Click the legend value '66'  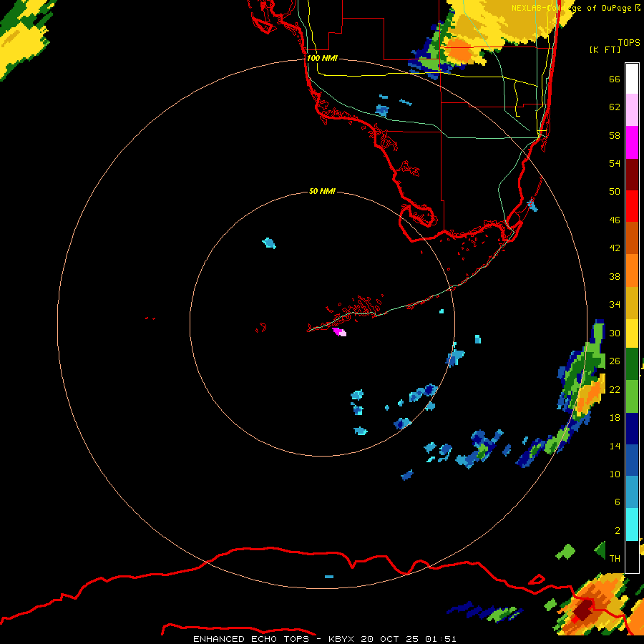pos(615,79)
